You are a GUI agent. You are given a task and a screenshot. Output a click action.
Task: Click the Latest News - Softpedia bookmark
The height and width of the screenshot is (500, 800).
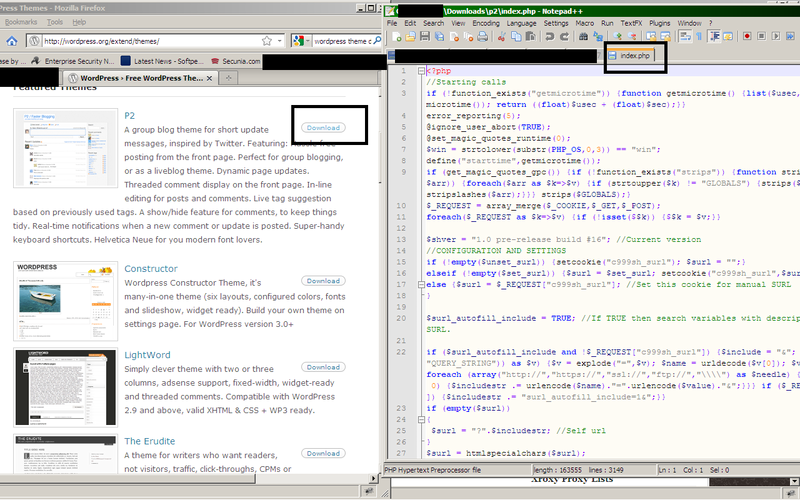[x=162, y=61]
